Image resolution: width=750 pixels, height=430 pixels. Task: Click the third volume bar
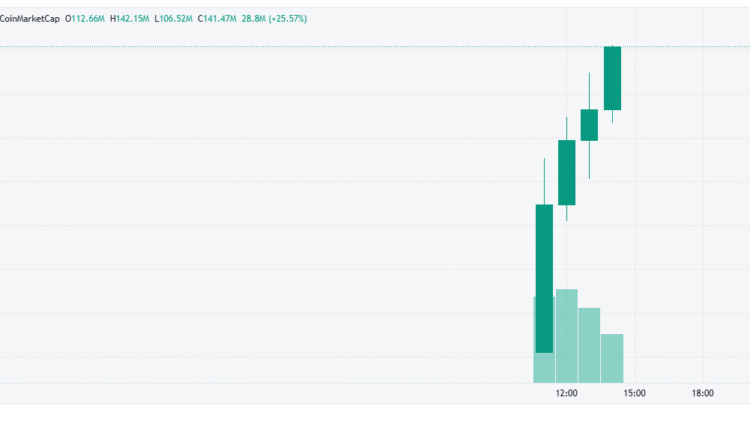point(589,345)
